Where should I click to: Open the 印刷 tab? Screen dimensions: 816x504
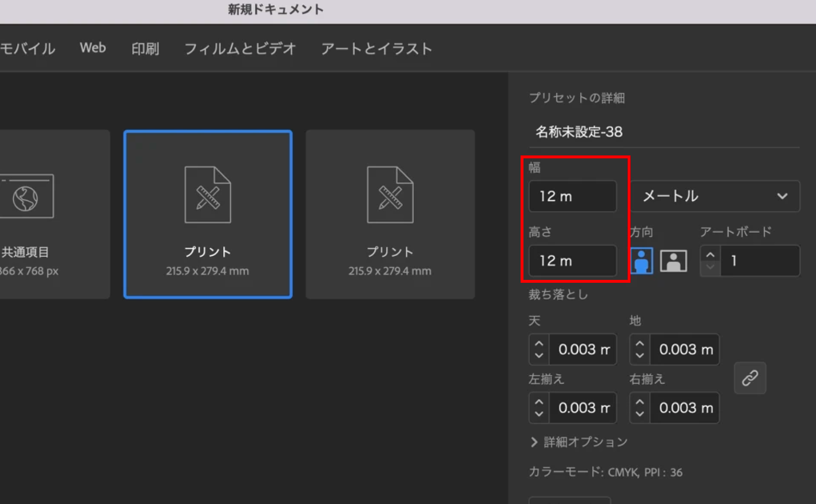145,49
